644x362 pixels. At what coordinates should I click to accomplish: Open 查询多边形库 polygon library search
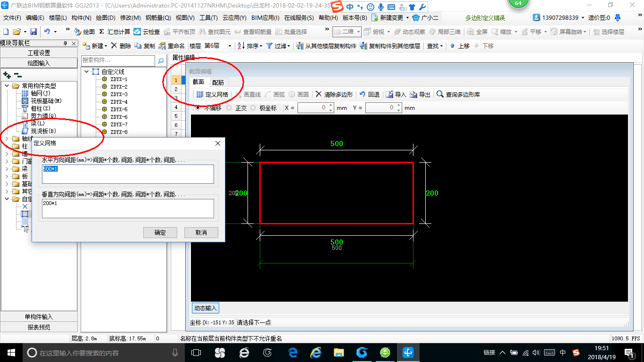click(458, 94)
